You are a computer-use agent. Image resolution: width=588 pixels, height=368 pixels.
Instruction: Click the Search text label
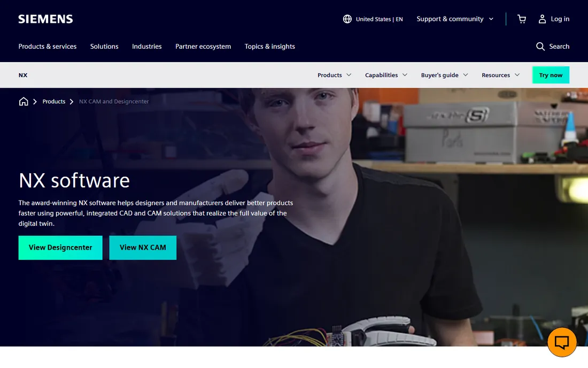[x=559, y=47]
